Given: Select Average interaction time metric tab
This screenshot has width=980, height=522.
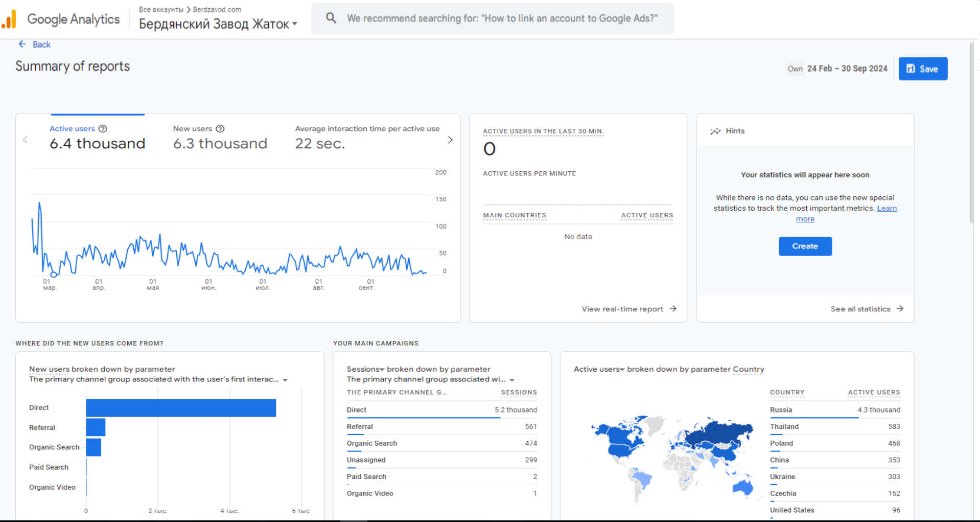Looking at the screenshot, I should click(x=367, y=138).
